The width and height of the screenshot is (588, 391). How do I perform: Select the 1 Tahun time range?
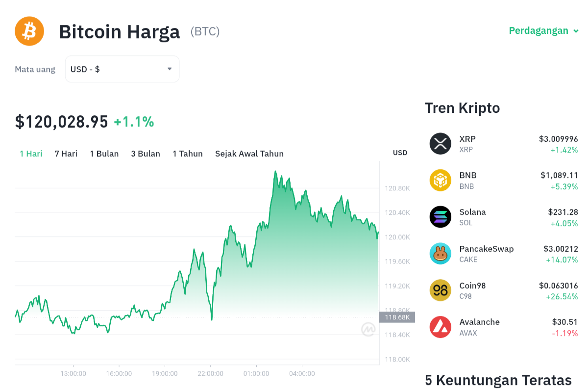[188, 154]
